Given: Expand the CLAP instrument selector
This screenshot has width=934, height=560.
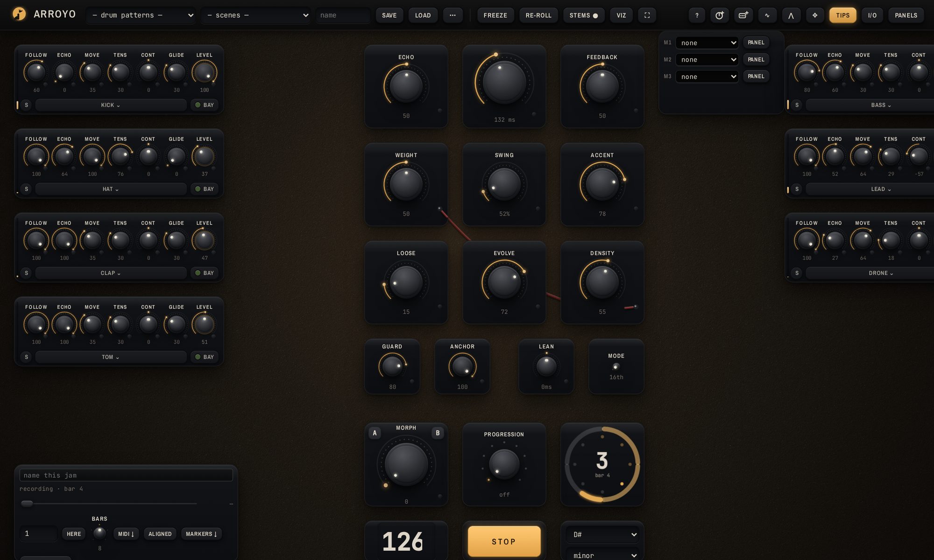Looking at the screenshot, I should point(111,273).
